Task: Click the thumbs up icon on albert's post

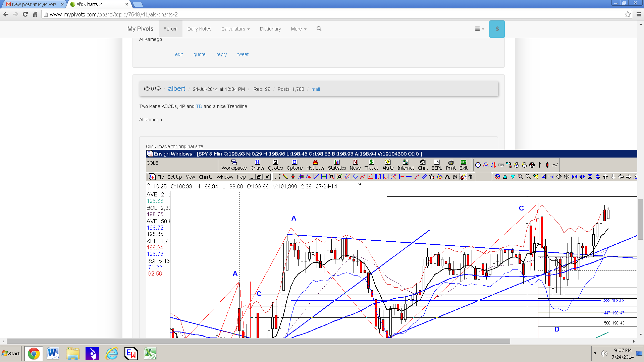Action: click(x=147, y=88)
